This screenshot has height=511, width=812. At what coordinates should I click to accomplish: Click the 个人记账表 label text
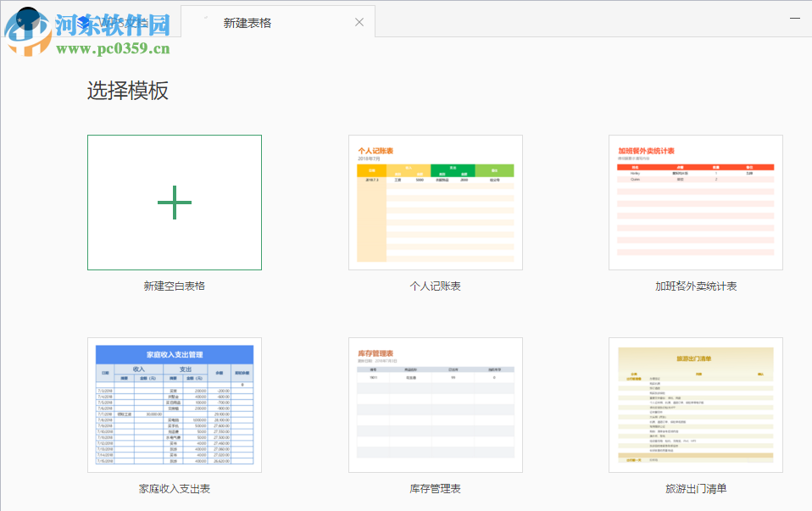[434, 286]
